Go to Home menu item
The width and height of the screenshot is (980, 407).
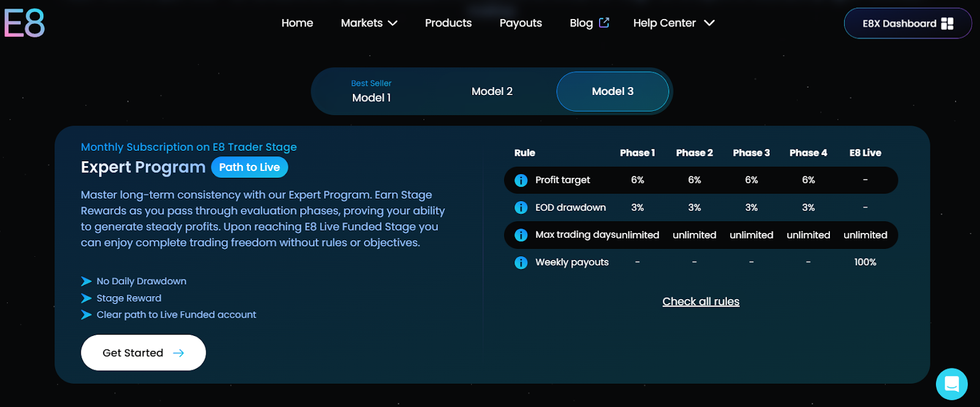point(297,23)
